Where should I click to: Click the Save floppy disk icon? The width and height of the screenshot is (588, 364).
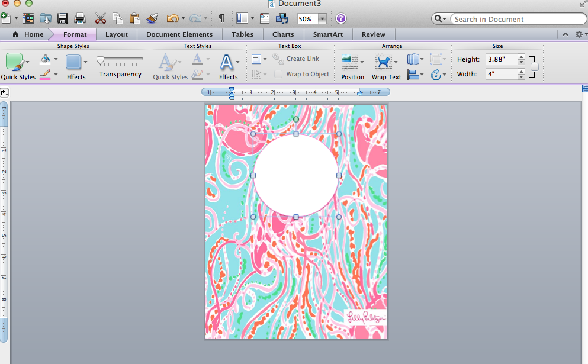click(62, 18)
